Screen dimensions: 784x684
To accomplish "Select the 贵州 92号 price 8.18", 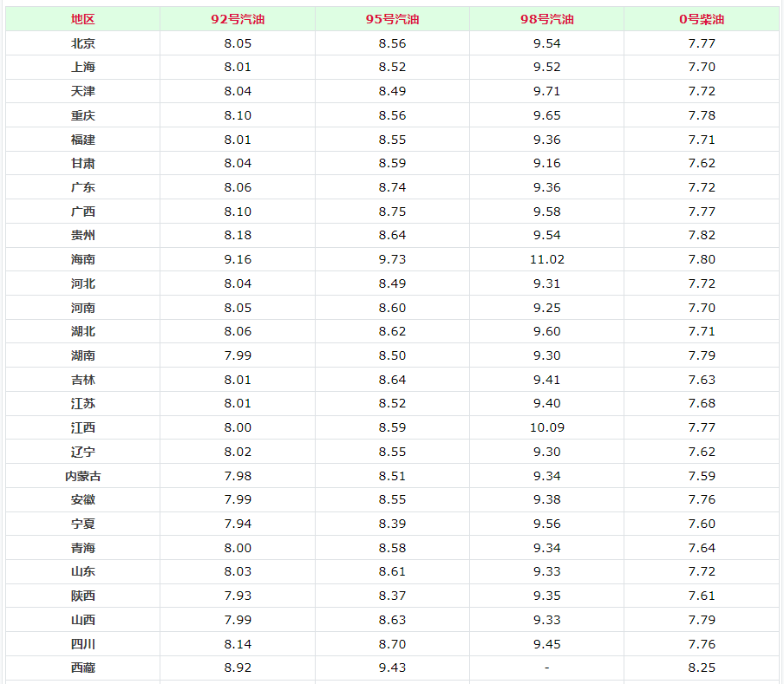I will 238,235.
